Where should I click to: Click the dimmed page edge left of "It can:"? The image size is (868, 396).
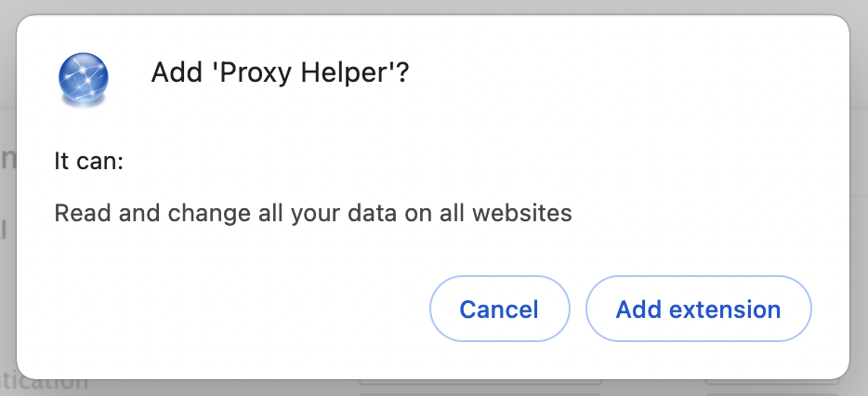[7, 161]
